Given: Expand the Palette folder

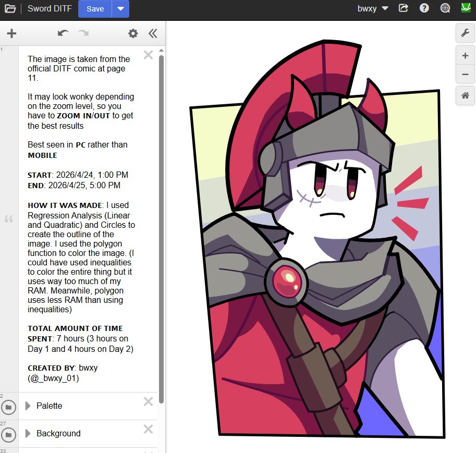Looking at the screenshot, I should (x=28, y=406).
